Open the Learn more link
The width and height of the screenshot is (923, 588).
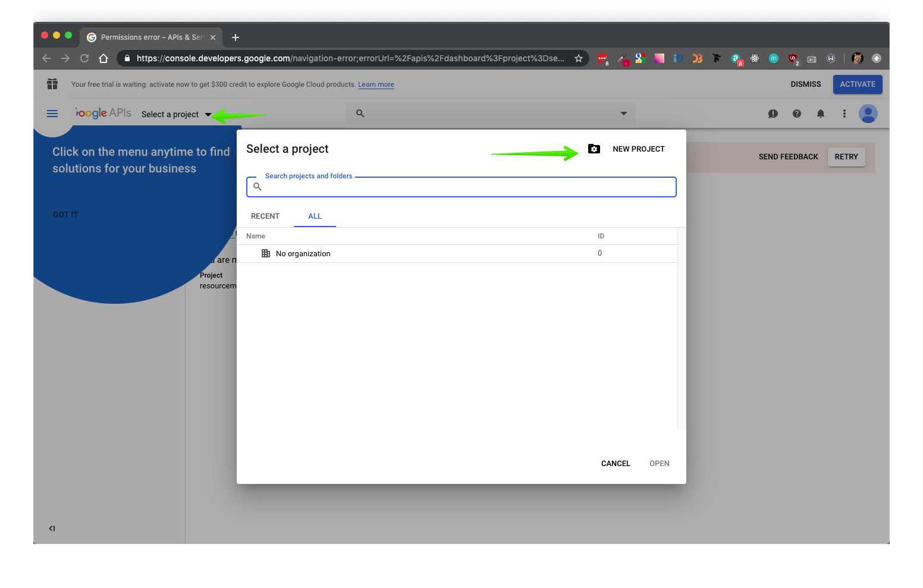[x=376, y=84]
